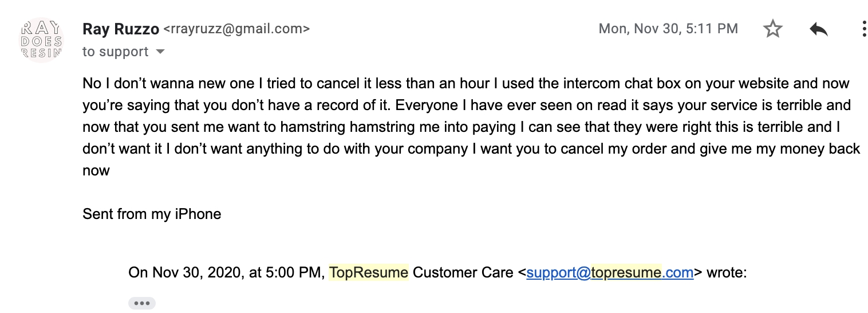Click highlighted "TopResume" before Customer Care
The image size is (868, 313).
click(368, 272)
